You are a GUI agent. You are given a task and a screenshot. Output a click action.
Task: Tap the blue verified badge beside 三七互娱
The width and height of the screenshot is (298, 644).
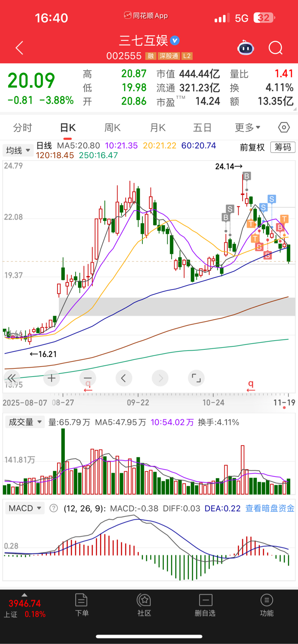point(175,40)
